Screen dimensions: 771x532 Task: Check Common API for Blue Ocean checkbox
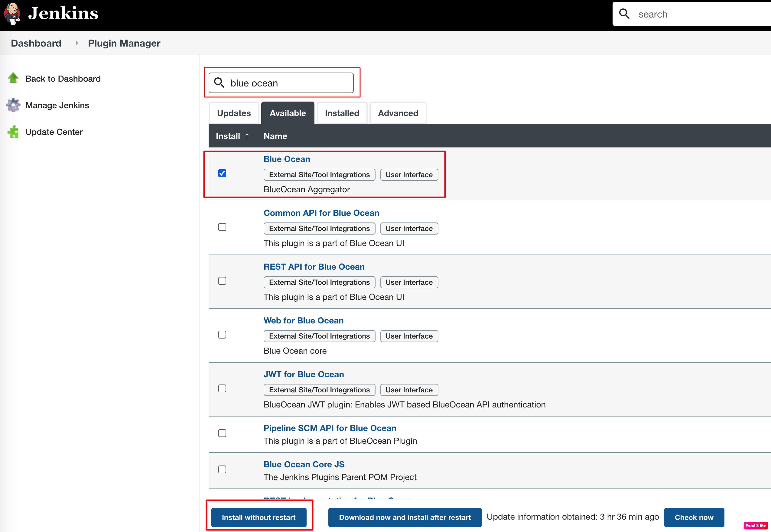[x=222, y=227]
